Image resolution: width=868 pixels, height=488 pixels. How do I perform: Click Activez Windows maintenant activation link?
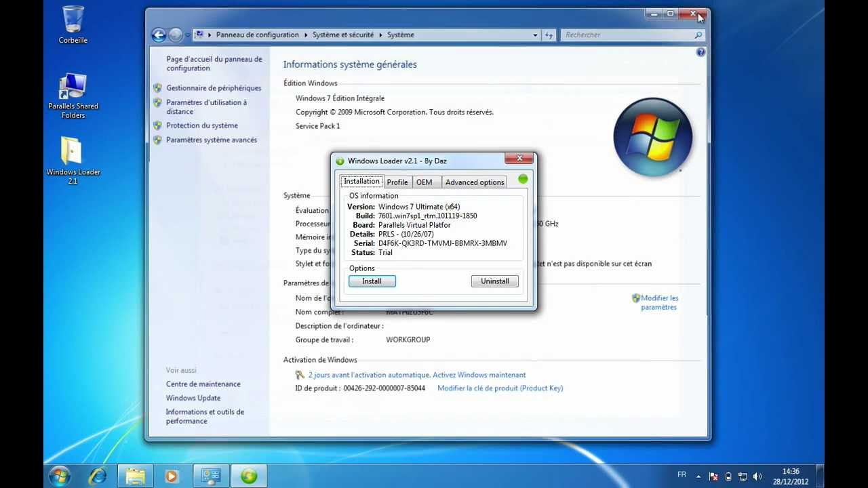479,375
